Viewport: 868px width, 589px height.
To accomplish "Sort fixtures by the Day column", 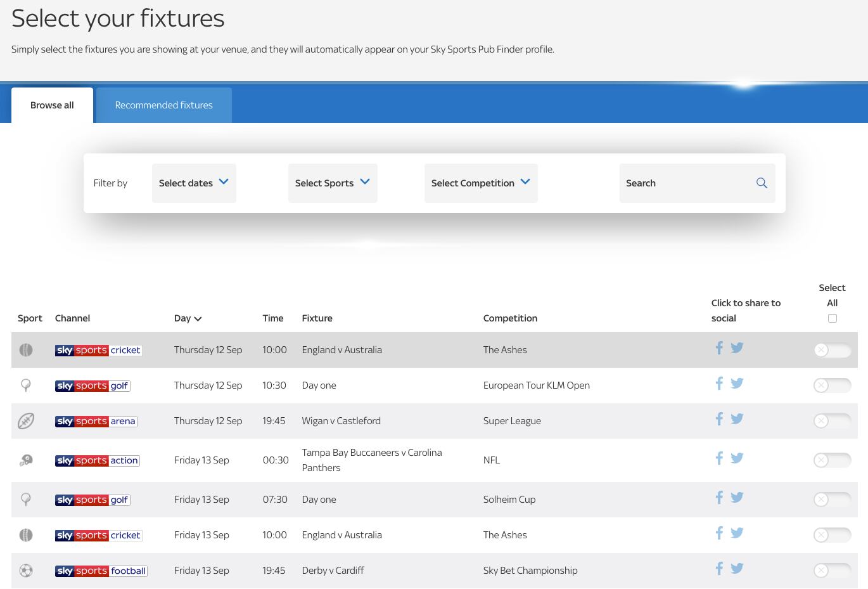I will (x=188, y=318).
